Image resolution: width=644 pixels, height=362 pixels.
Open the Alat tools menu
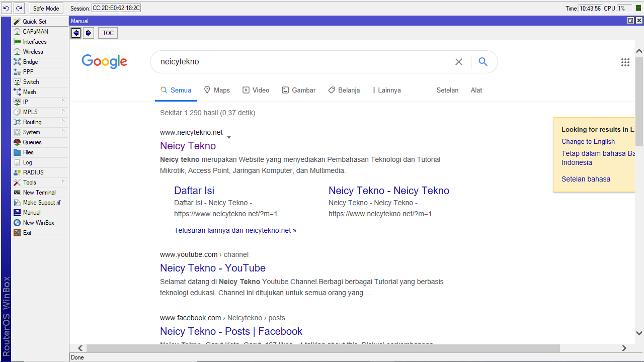[476, 90]
